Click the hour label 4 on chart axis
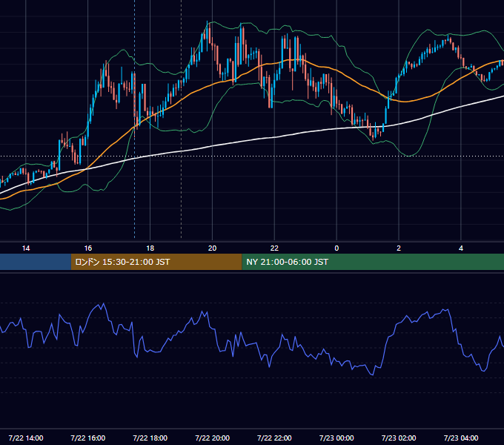Image resolution: width=504 pixels, height=445 pixels. (x=461, y=248)
